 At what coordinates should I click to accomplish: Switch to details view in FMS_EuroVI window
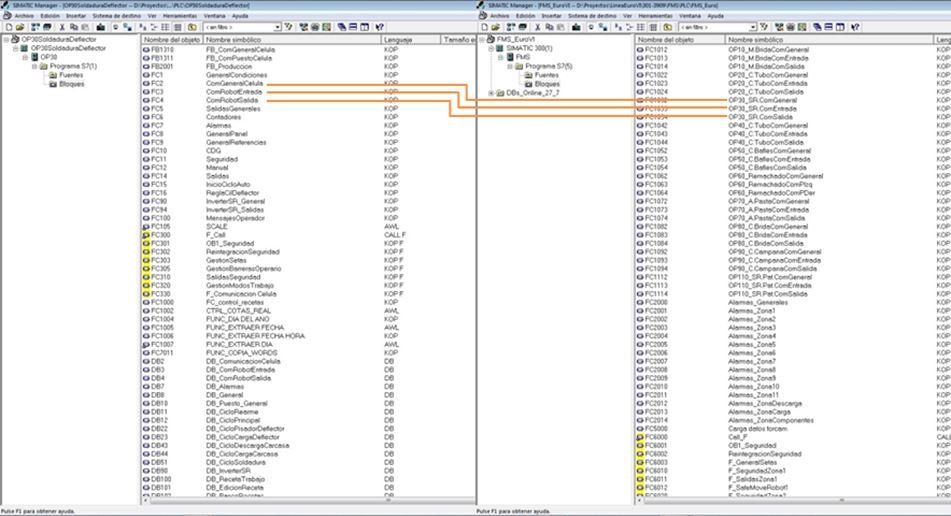[653, 27]
